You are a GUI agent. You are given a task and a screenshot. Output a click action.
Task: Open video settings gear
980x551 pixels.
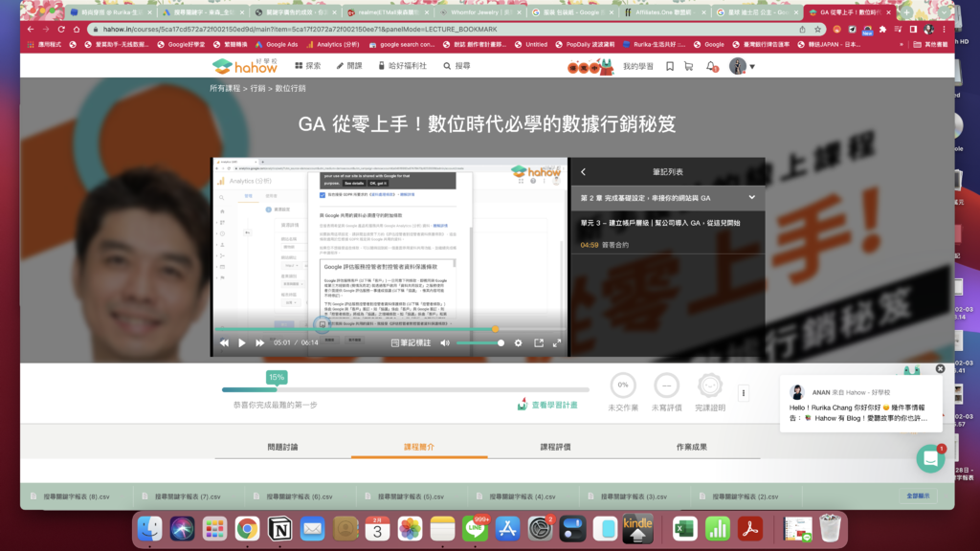[519, 342]
